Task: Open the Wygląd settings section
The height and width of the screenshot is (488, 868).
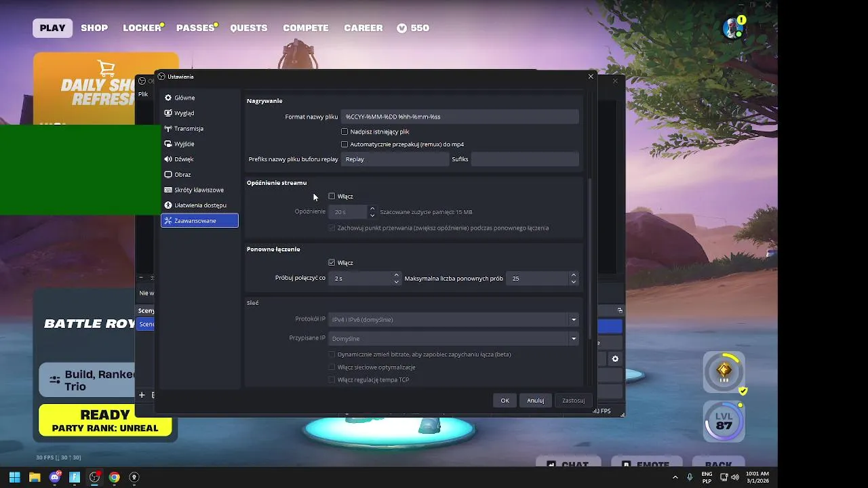Action: point(199,113)
